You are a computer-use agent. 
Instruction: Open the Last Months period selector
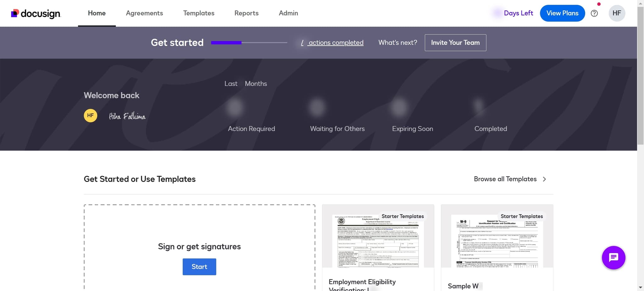tap(245, 84)
